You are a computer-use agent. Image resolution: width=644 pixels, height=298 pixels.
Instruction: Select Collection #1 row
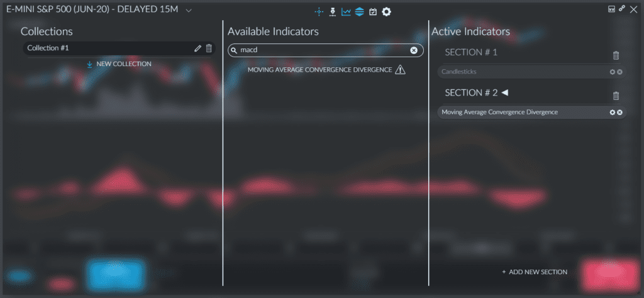coord(119,48)
